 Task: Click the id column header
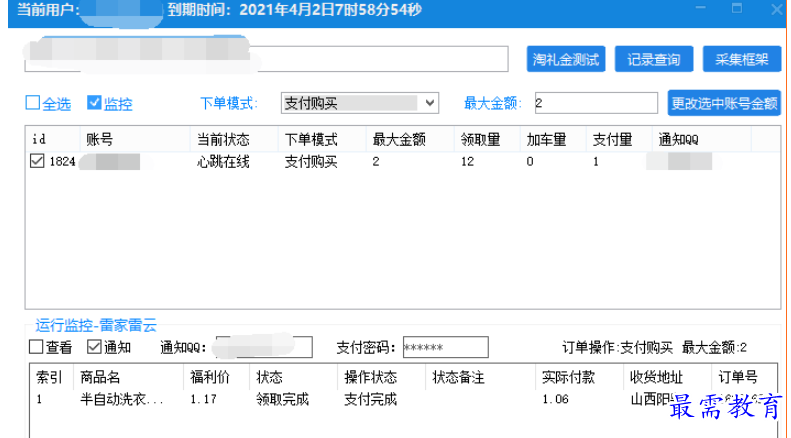coord(52,139)
